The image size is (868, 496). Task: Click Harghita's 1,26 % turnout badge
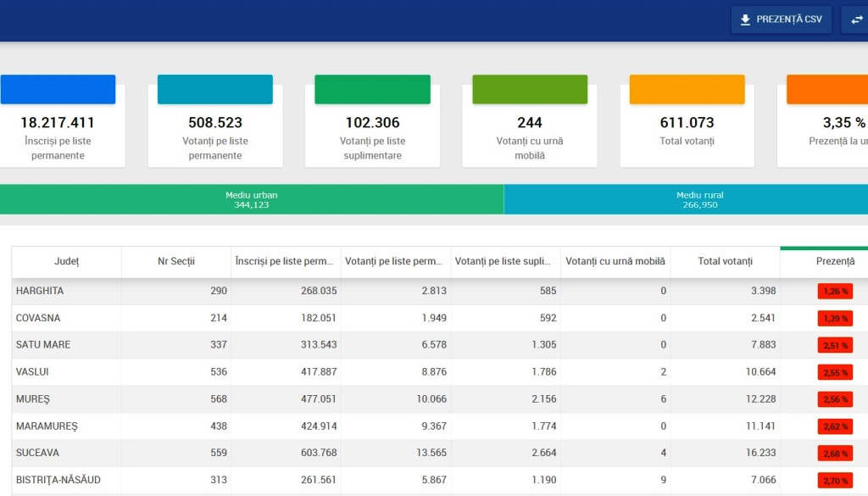[835, 291]
